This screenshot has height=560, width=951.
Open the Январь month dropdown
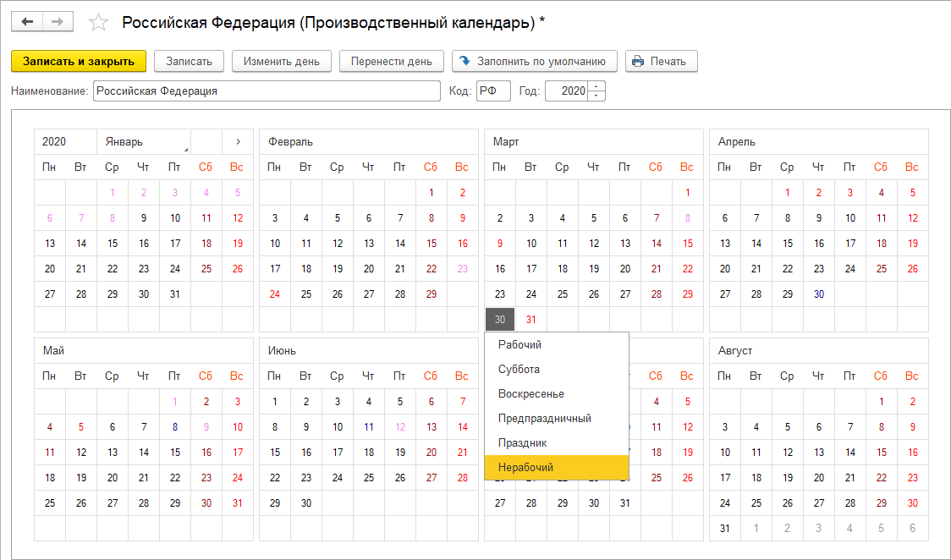pyautogui.click(x=144, y=141)
